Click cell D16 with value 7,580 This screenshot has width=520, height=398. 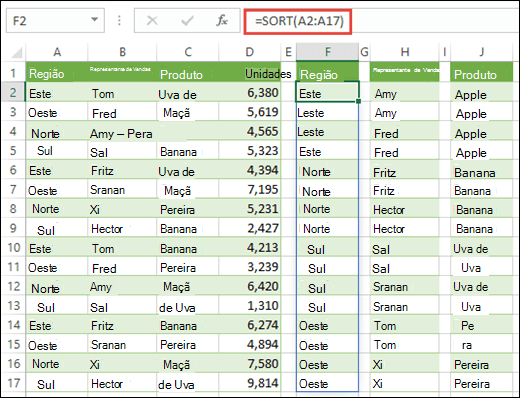pos(250,363)
